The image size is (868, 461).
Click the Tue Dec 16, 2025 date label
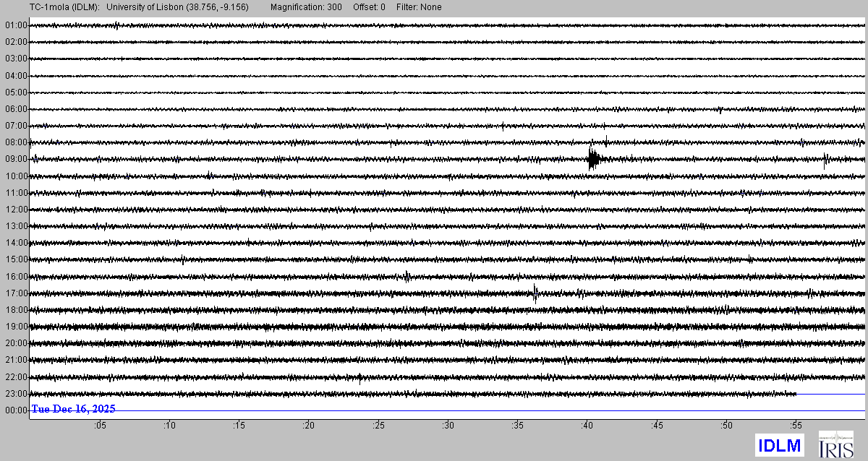73,409
